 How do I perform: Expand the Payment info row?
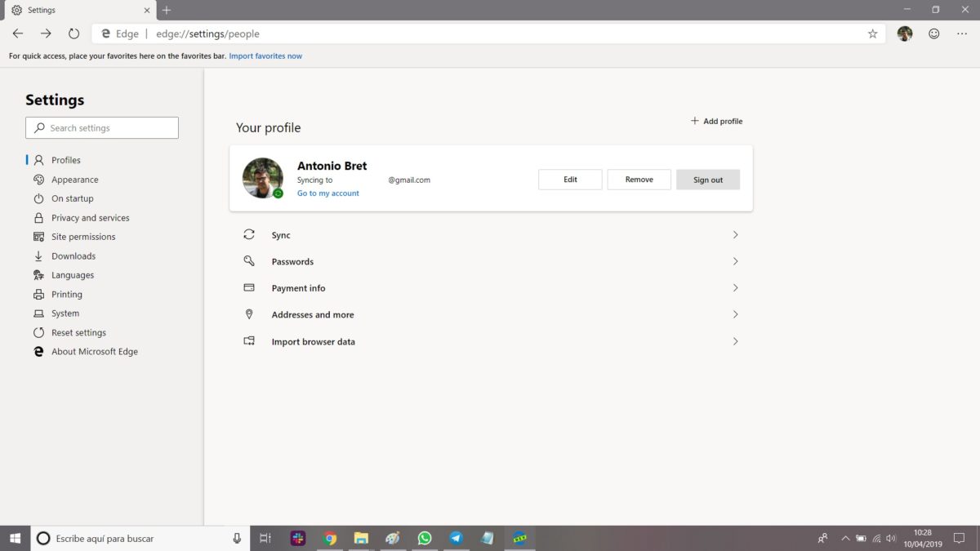click(490, 288)
